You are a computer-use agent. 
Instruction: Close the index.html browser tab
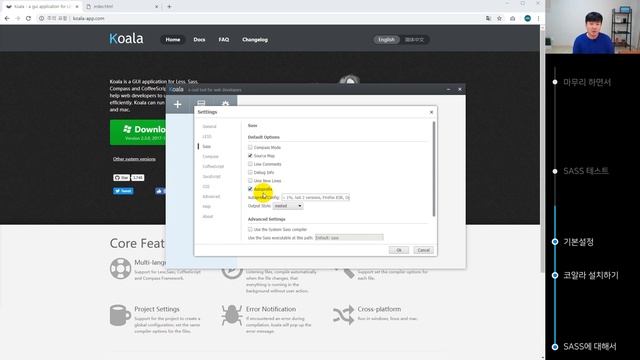(x=157, y=7)
